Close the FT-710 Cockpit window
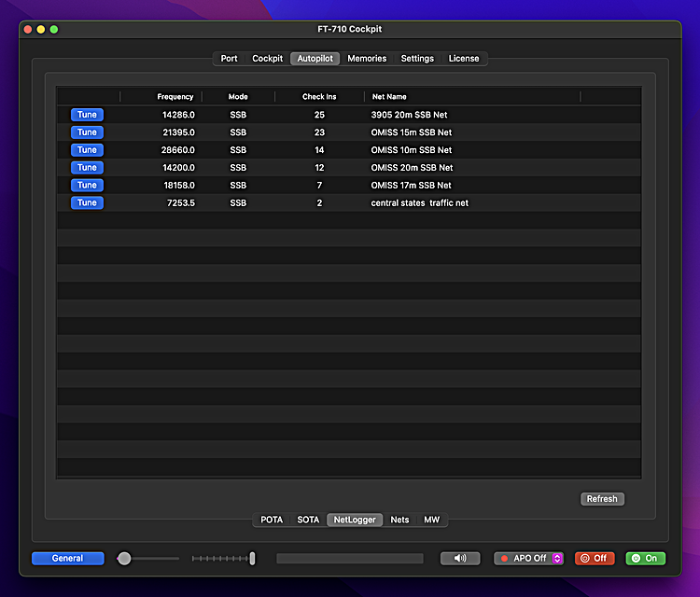This screenshot has height=597, width=700. coord(28,30)
